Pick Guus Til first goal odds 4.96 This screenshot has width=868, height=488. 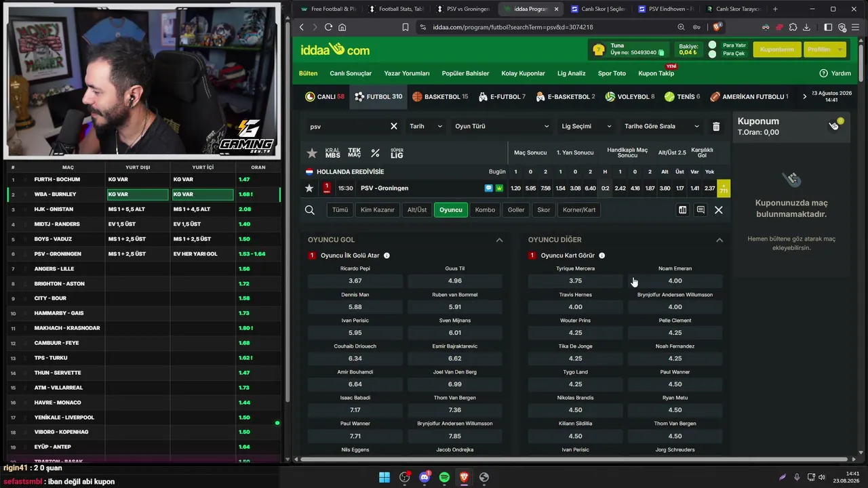pyautogui.click(x=455, y=281)
